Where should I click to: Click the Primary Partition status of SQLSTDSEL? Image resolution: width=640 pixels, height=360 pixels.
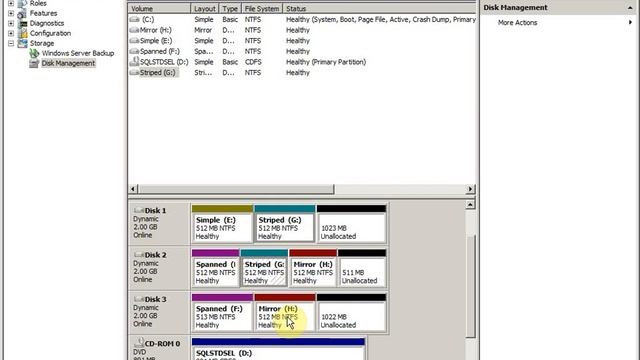click(326, 62)
